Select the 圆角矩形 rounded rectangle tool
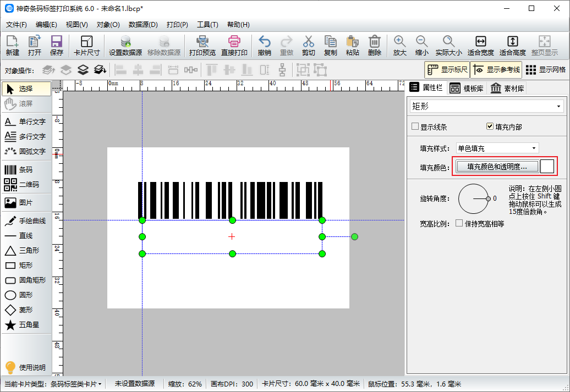The height and width of the screenshot is (392, 570). click(x=26, y=280)
